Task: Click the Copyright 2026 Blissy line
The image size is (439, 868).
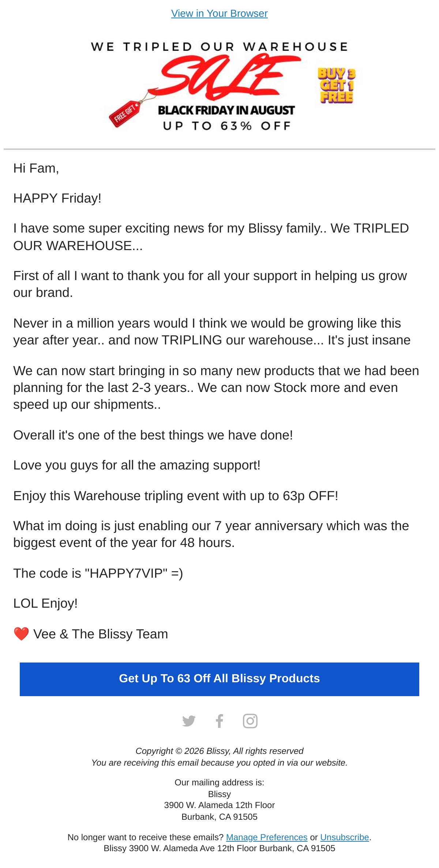Action: [219, 751]
